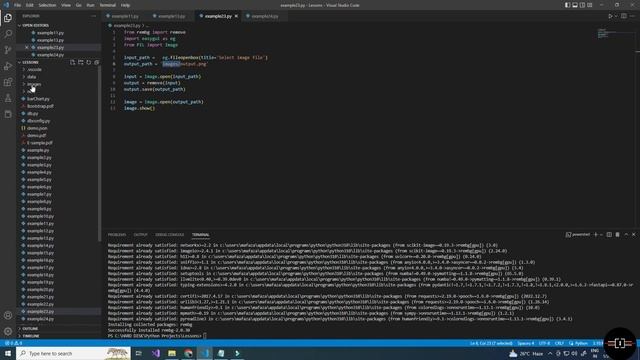This screenshot has width=640, height=360.
Task: Click New File icon in LESSONS header
Action: pos(73,62)
